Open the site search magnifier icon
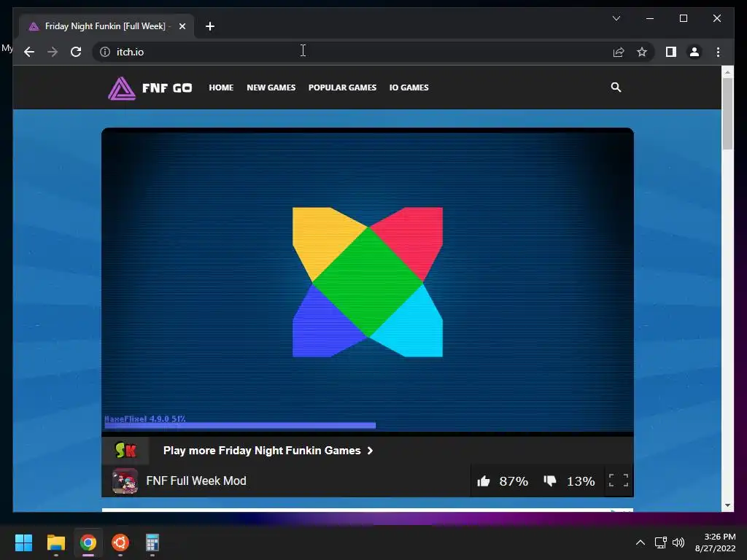The image size is (747, 560). coord(616,87)
